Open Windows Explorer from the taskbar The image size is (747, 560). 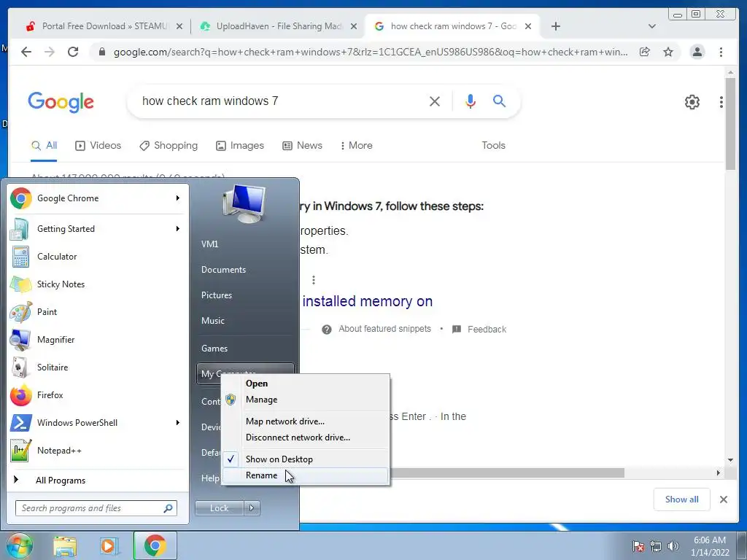65,545
